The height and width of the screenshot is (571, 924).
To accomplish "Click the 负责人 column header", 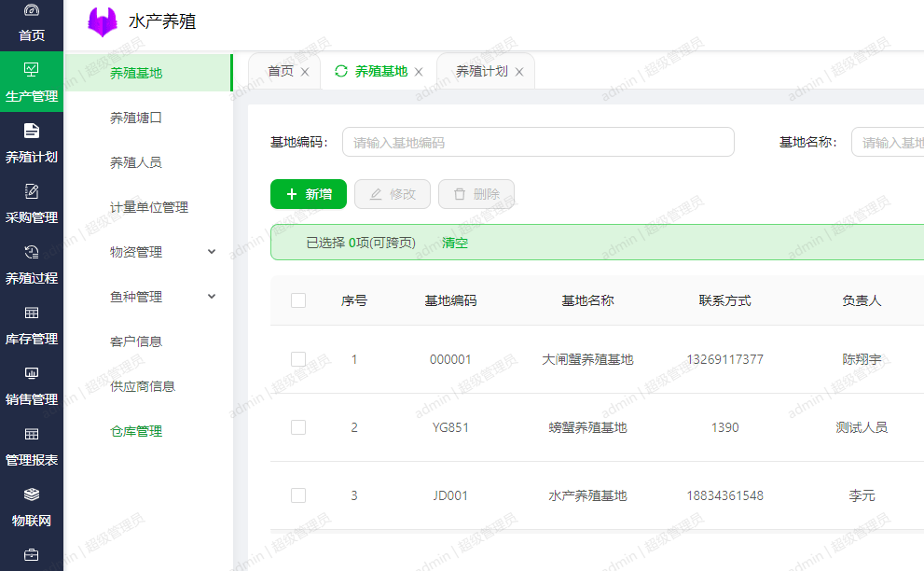I will (x=862, y=300).
